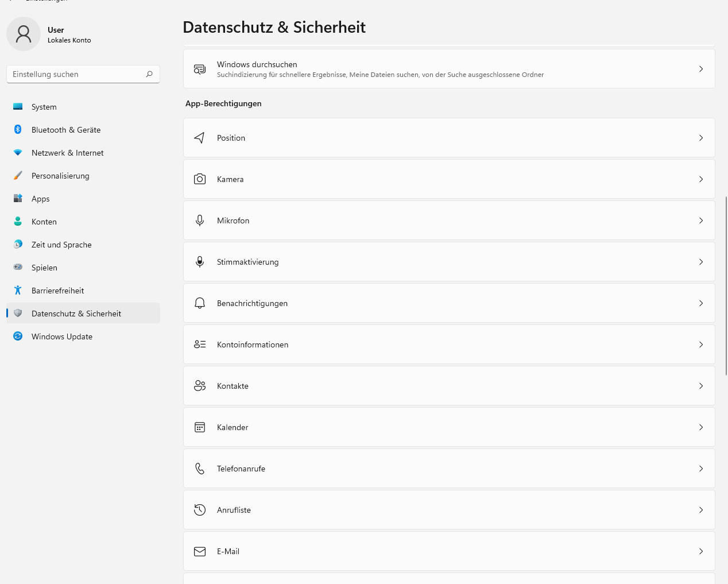This screenshot has height=584, width=728.
Task: Click the Kalender calendar icon
Action: tap(200, 427)
